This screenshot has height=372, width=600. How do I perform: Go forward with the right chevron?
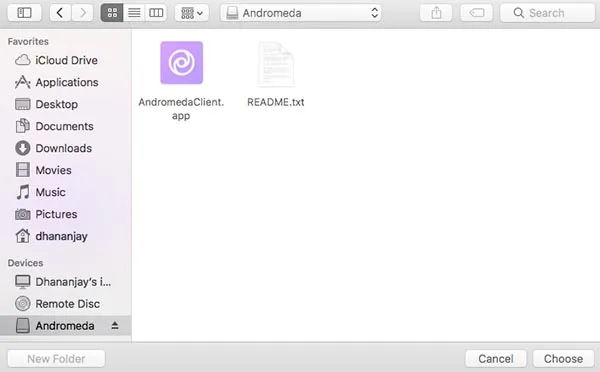point(82,13)
